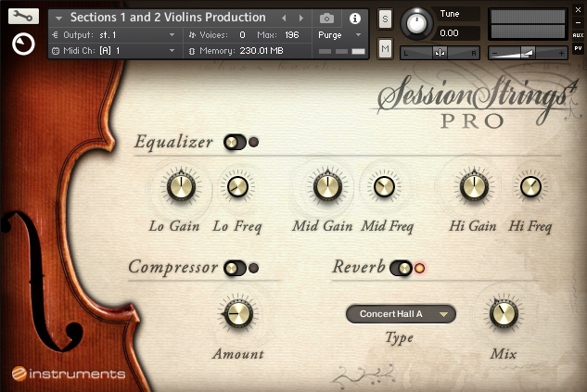The height and width of the screenshot is (392, 587).
Task: Click the Mid Freq knob
Action: 384,186
